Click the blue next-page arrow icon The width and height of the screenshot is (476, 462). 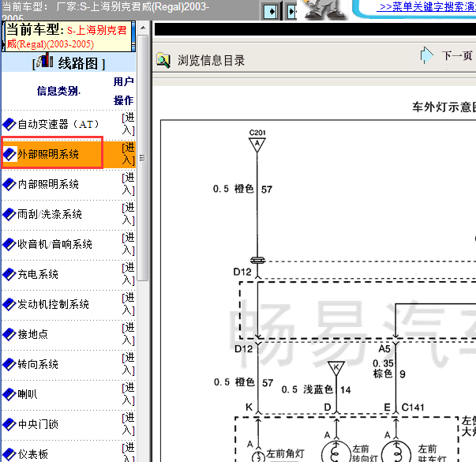(427, 55)
